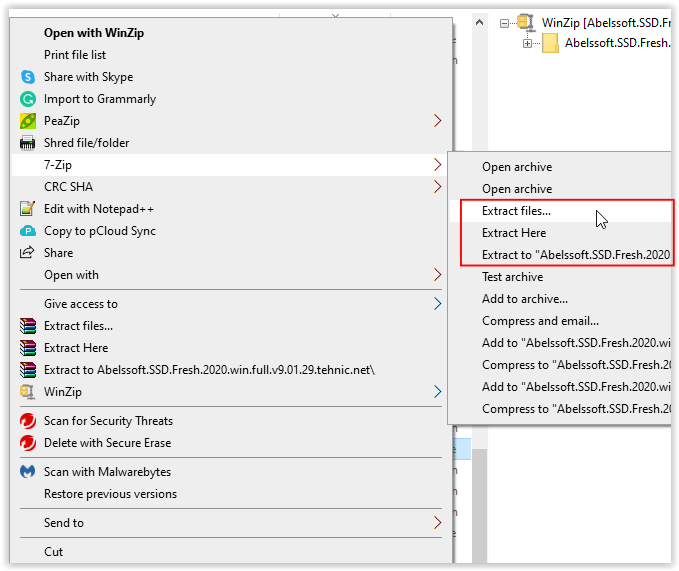This screenshot has width=679, height=571.
Task: Select Compress and email... option
Action: point(540,321)
